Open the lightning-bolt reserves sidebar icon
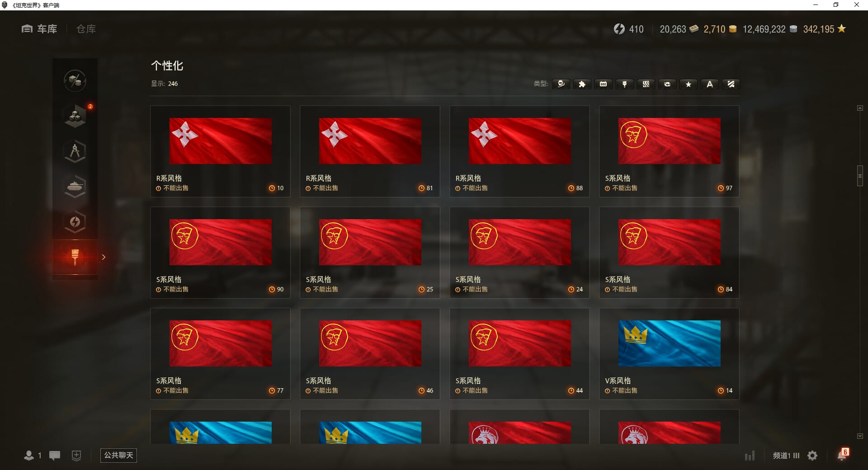This screenshot has height=470, width=868. point(75,222)
